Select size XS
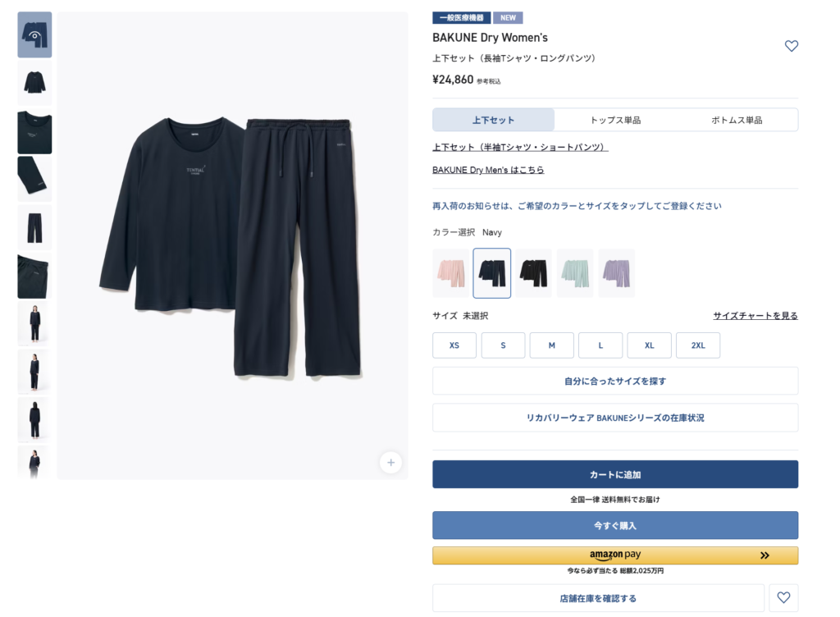This screenshot has width=840, height=617. pyautogui.click(x=454, y=345)
